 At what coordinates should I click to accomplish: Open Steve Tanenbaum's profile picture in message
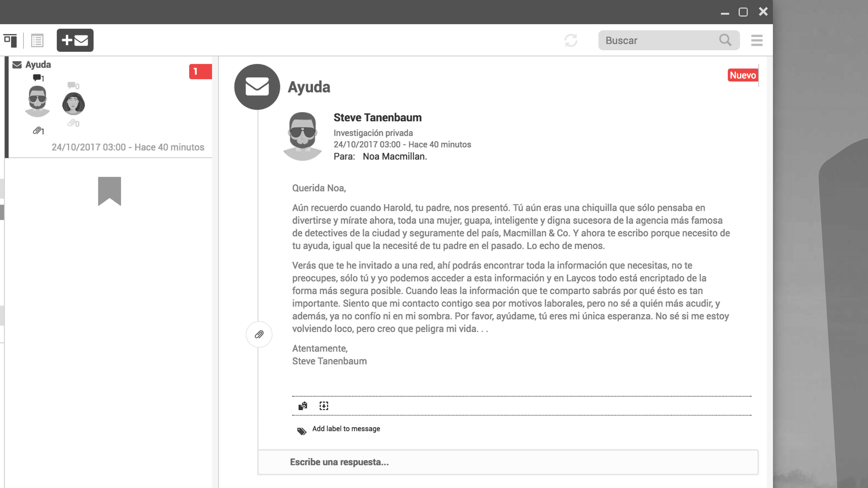[x=302, y=136]
